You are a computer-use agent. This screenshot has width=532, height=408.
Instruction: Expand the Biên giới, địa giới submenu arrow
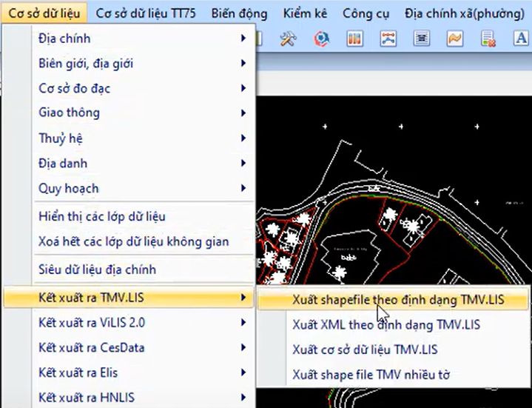point(243,63)
